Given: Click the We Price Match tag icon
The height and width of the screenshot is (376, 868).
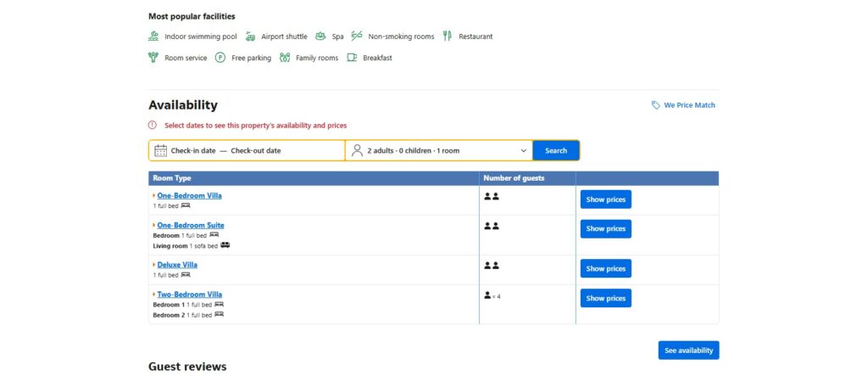Looking at the screenshot, I should 655,105.
